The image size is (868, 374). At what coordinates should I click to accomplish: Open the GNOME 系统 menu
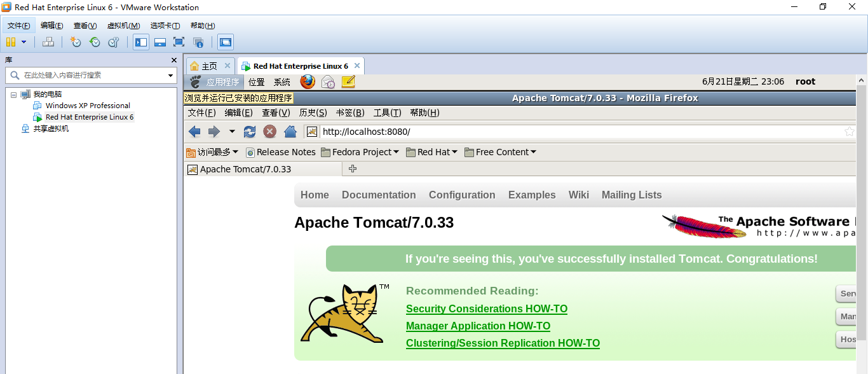click(282, 82)
